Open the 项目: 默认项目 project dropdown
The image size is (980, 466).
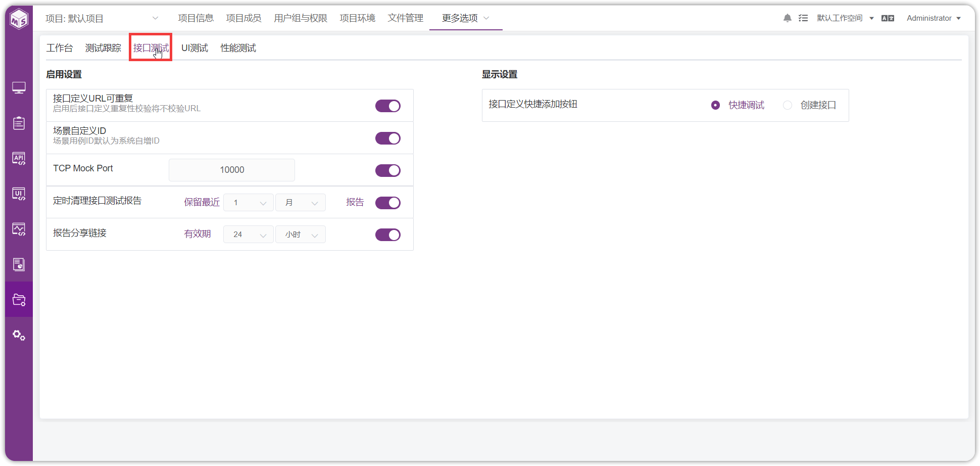coord(102,18)
